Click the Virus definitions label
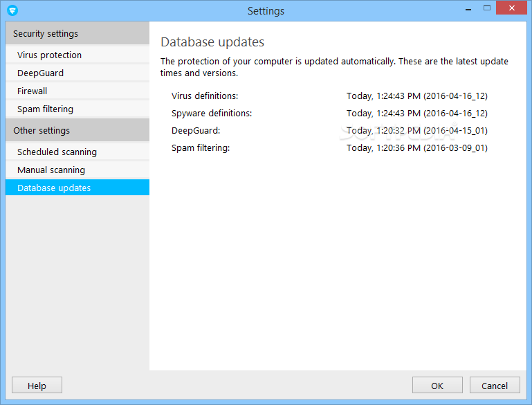 tap(205, 96)
